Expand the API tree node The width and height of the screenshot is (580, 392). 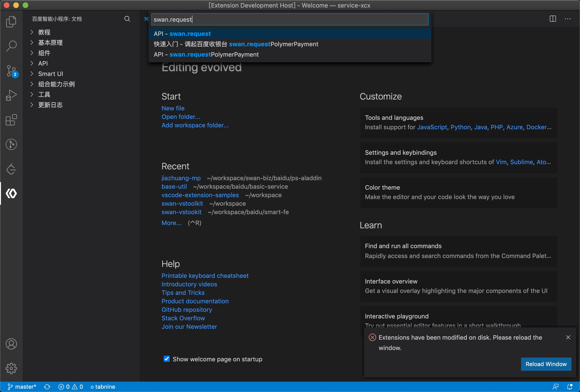click(x=81, y=63)
